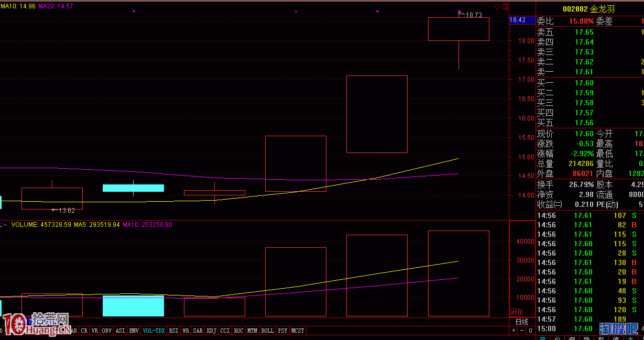Select the CCI indicator tab
Viewport: 644px width, 340px height.
click(225, 331)
